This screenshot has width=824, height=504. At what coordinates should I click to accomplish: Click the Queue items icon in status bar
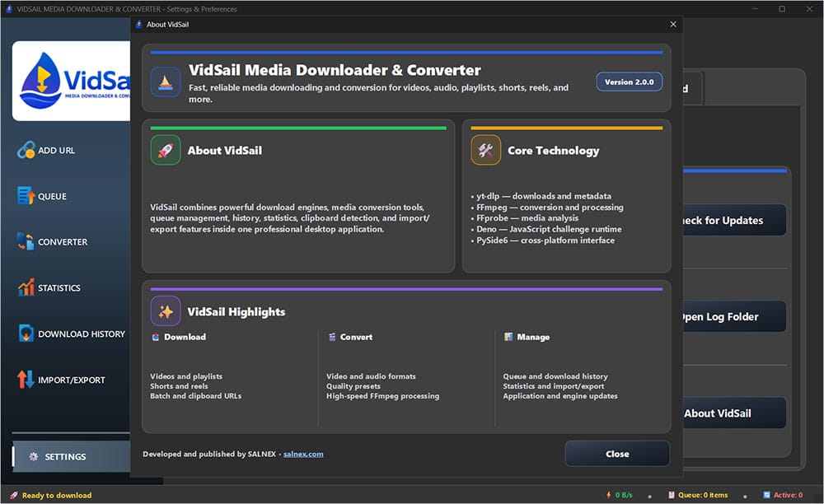671,495
